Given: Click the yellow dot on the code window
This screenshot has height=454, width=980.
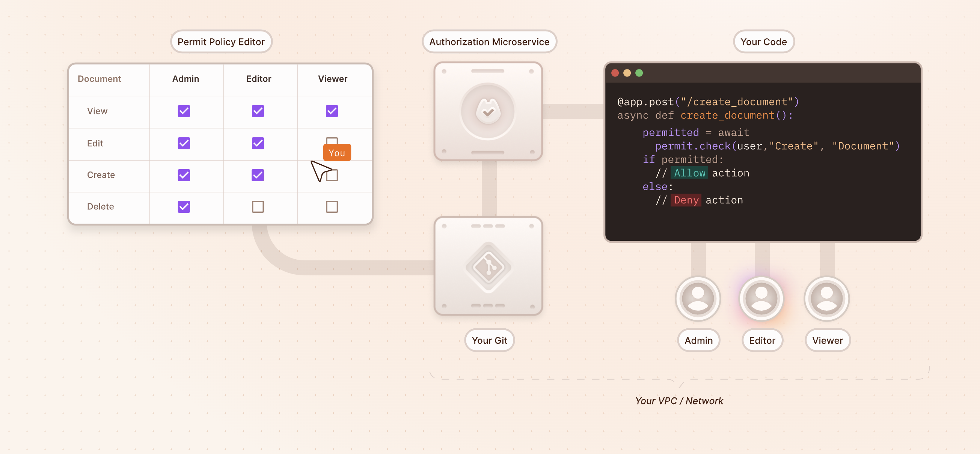Looking at the screenshot, I should (627, 73).
